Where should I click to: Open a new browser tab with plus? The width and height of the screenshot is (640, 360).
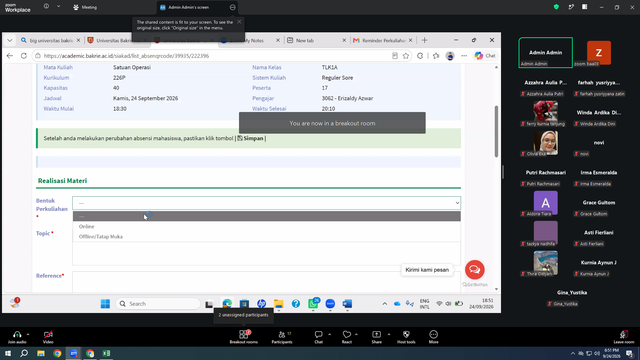(424, 40)
